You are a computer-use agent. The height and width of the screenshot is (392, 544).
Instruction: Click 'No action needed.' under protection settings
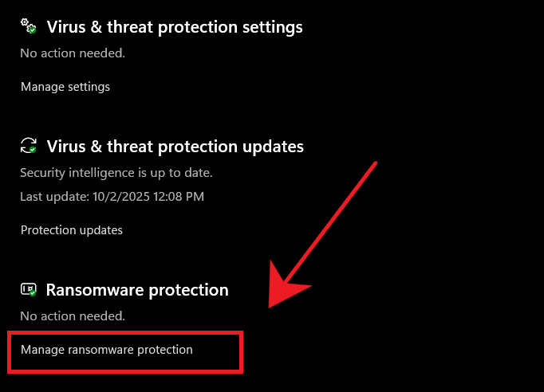[x=73, y=53]
